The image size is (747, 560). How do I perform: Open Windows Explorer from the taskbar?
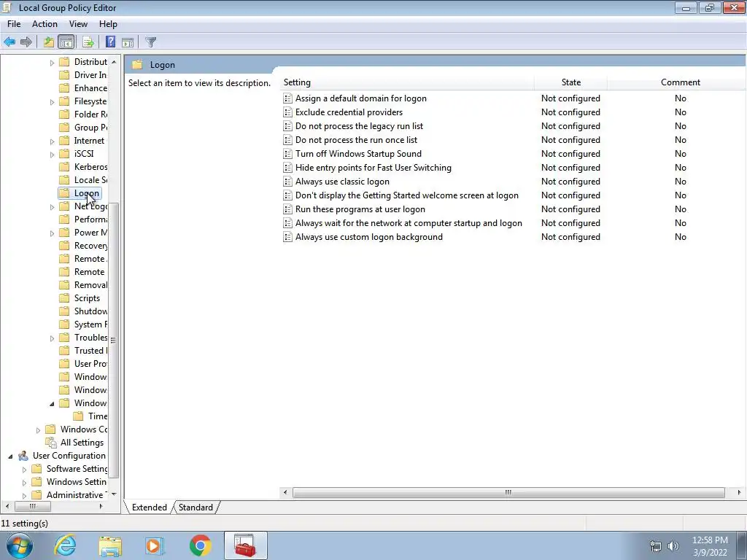coord(110,545)
